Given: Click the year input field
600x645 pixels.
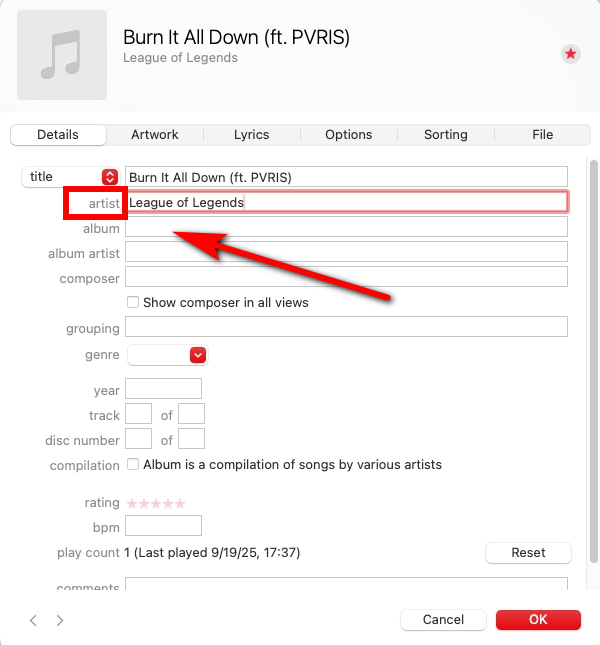Looking at the screenshot, I should (163, 389).
